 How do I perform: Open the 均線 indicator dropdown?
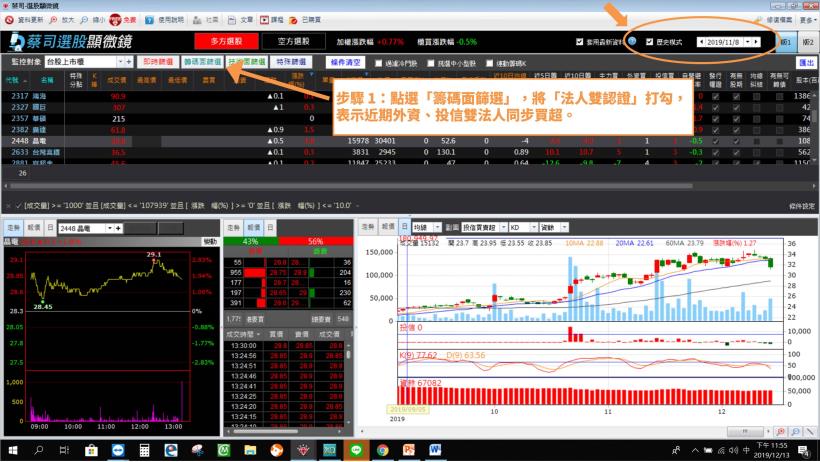click(x=437, y=227)
